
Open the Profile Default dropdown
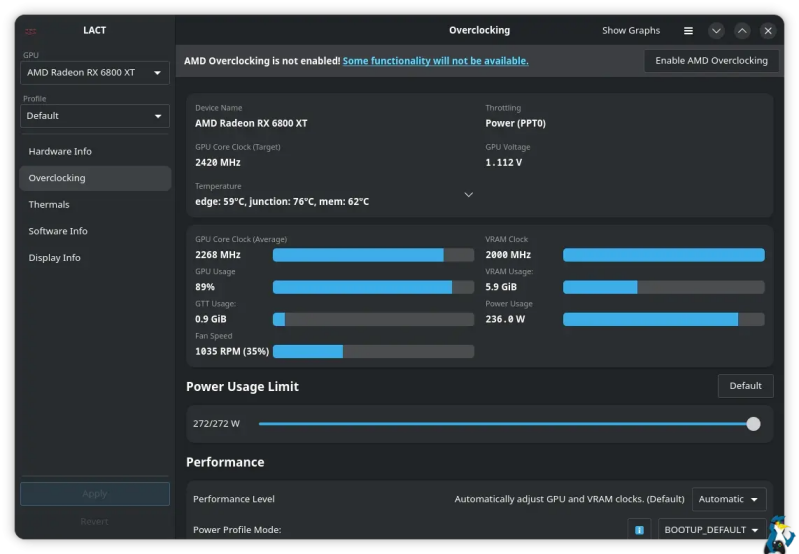click(95, 116)
